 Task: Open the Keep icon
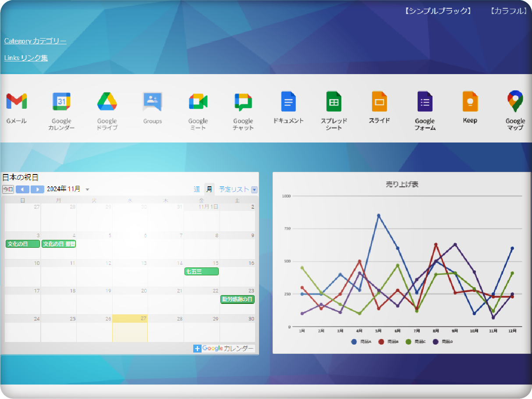pos(470,101)
